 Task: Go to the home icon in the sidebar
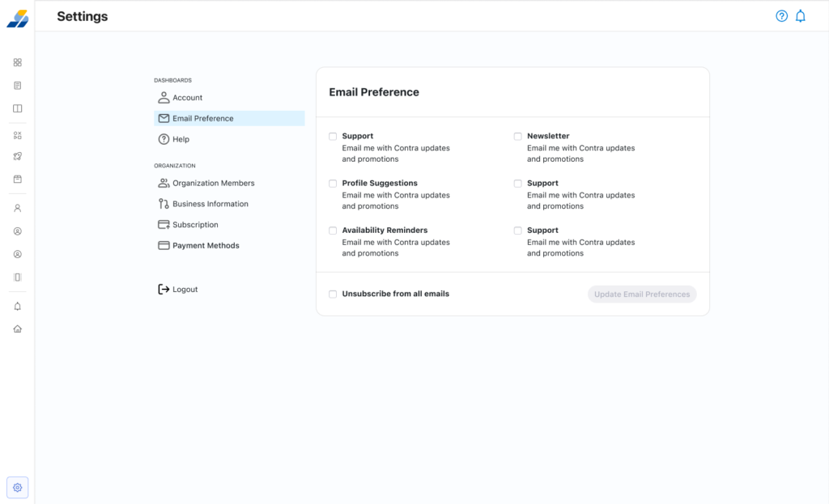pos(18,329)
